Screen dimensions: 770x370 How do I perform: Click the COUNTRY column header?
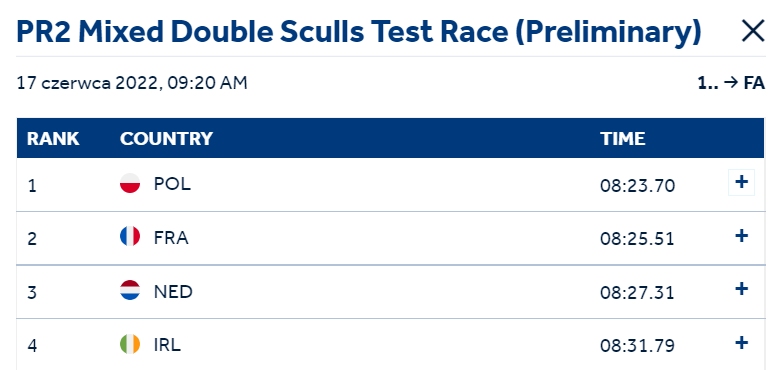166,139
